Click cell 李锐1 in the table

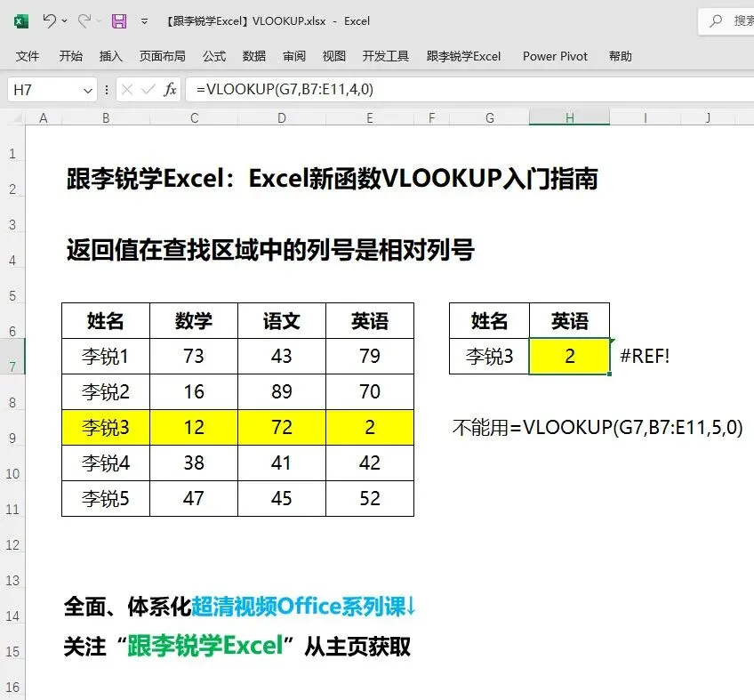[x=106, y=357]
